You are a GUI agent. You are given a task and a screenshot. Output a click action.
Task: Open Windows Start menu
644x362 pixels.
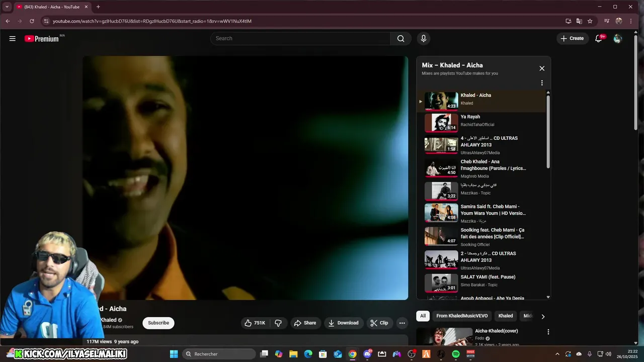(174, 354)
